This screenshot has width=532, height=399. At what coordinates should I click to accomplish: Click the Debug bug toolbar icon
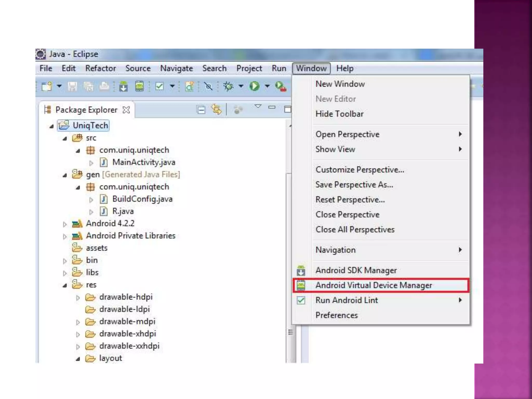point(228,86)
